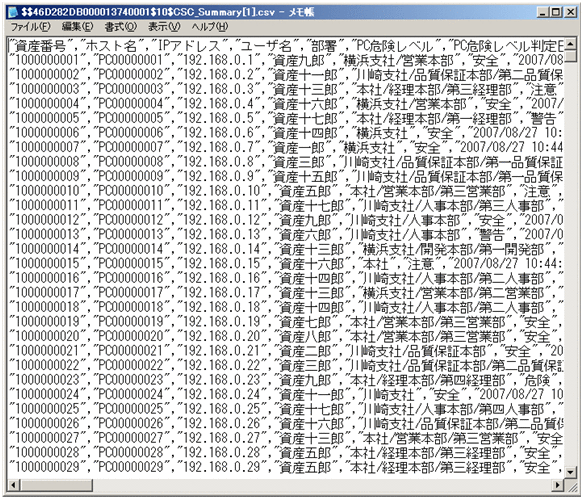Viewport: 585px width, 500px height.
Task: Open the 書式(O) menu
Action: [121, 27]
